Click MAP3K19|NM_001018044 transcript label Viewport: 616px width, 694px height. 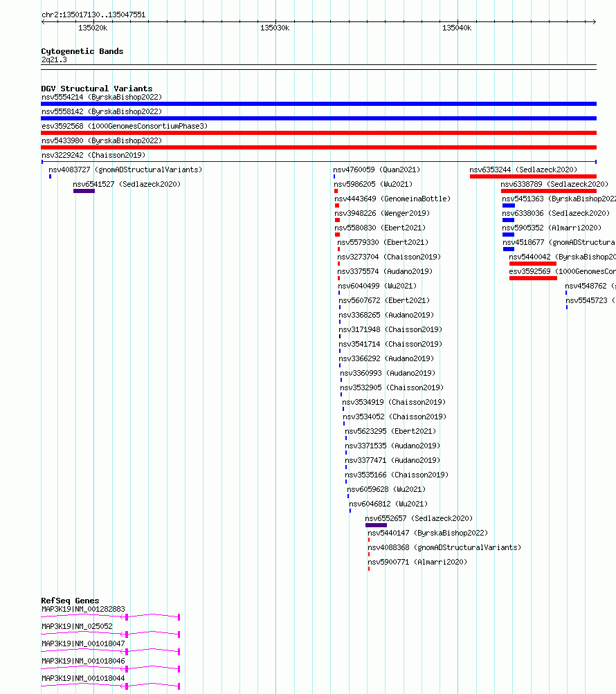tap(83, 678)
